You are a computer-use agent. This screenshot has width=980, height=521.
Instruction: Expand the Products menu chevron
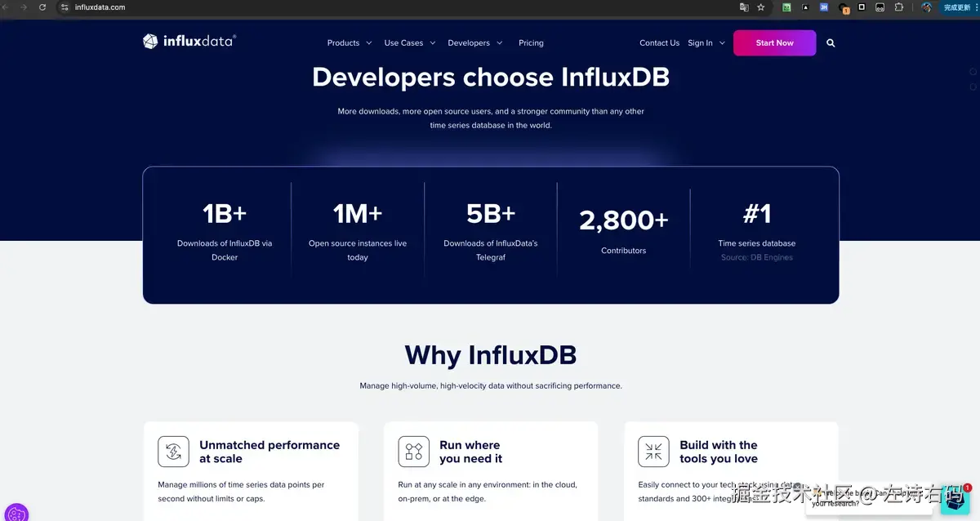(369, 43)
